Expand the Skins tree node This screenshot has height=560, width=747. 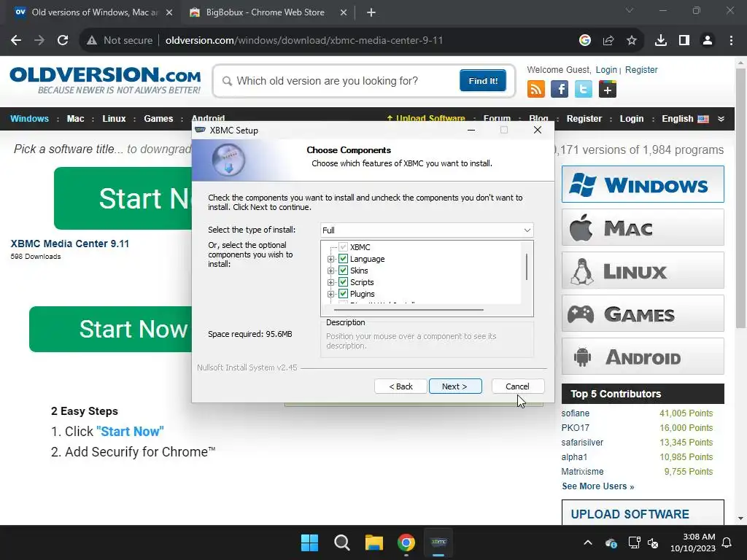[330, 271]
